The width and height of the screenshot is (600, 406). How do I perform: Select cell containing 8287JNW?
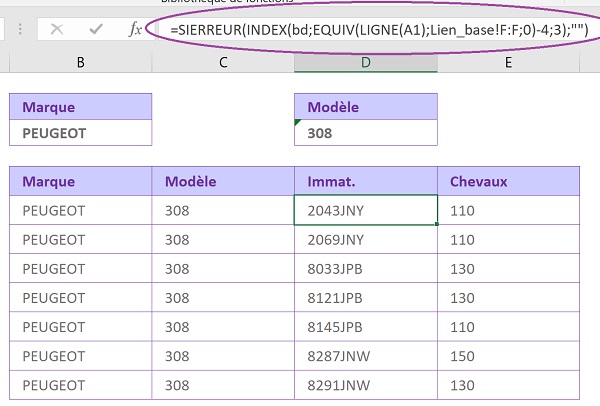366,355
